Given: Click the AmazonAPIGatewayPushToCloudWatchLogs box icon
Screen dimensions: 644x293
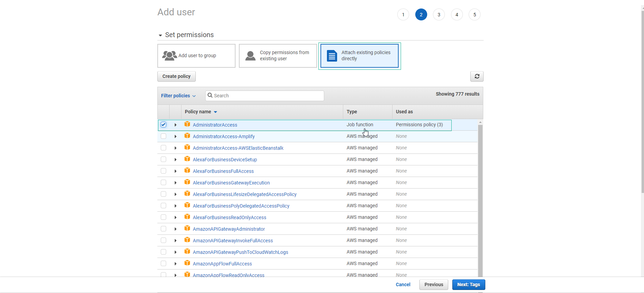Looking at the screenshot, I should click(187, 251).
